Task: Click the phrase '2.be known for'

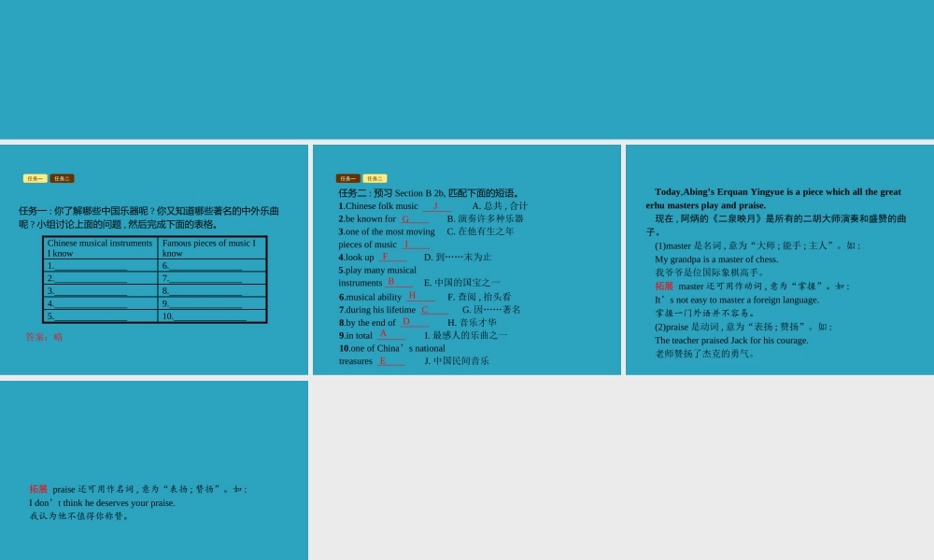Action: click(367, 219)
